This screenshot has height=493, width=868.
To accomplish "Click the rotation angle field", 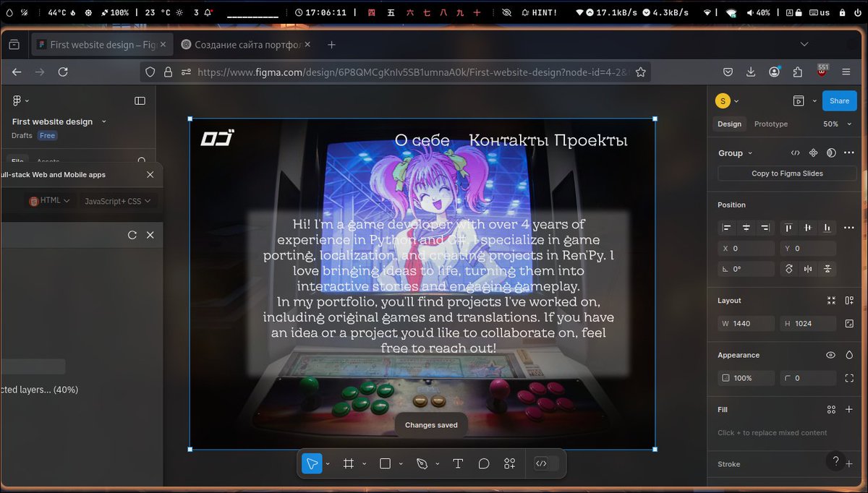I will point(746,269).
